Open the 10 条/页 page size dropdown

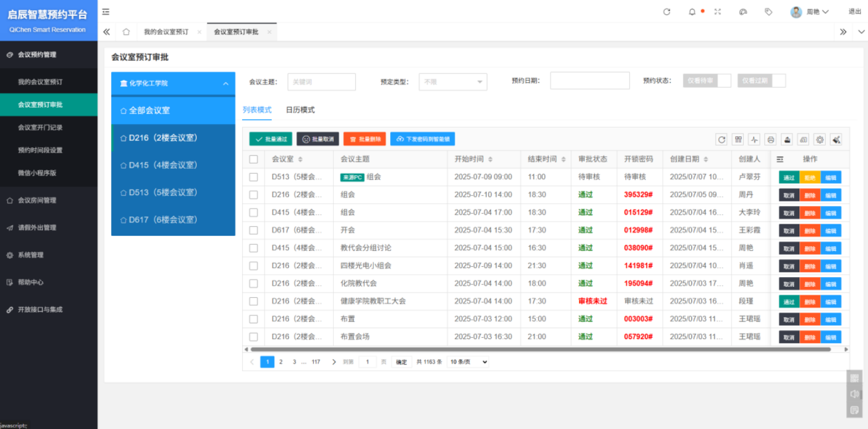[467, 362]
